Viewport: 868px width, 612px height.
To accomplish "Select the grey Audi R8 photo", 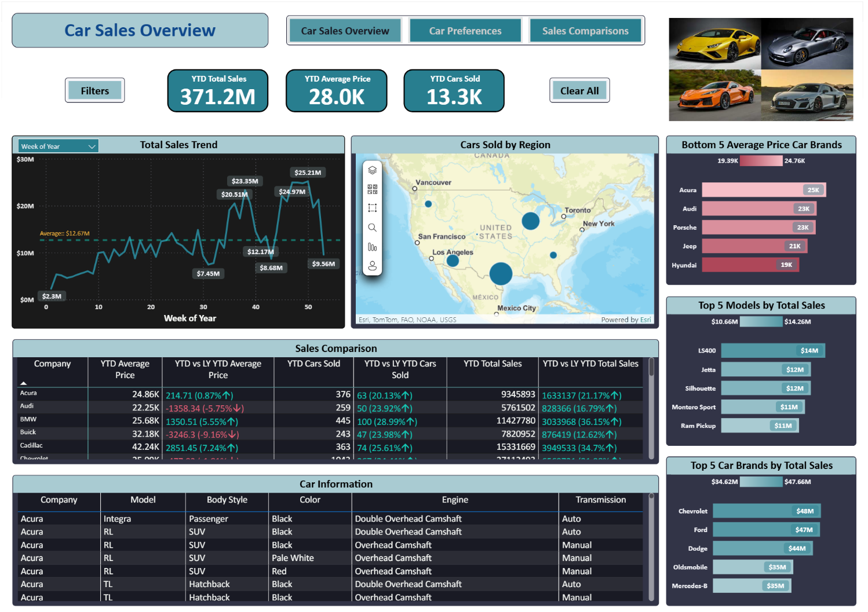I will coord(807,95).
